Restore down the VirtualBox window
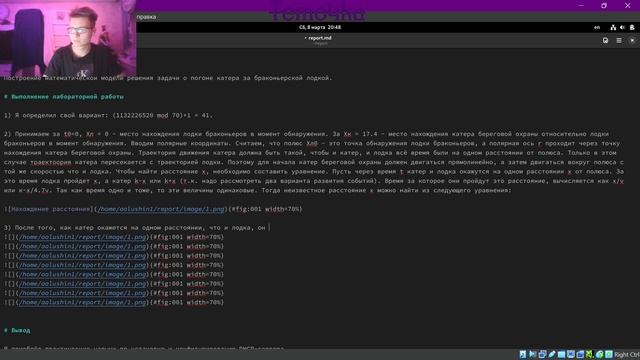 (604, 5)
